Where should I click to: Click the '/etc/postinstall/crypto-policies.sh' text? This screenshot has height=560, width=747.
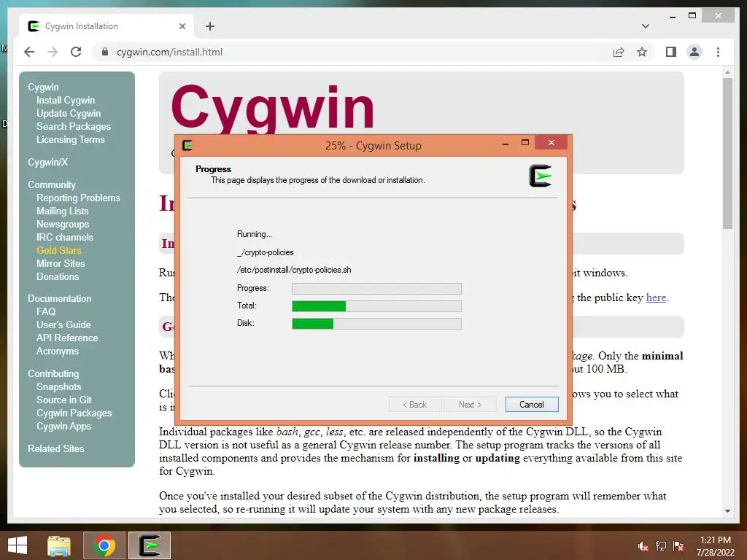click(x=294, y=270)
